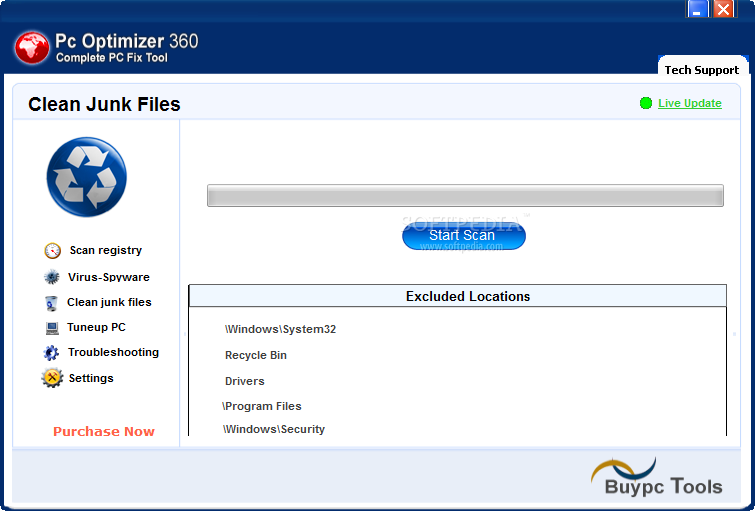
Task: Click the Tuneup PC computer icon
Action: (52, 328)
